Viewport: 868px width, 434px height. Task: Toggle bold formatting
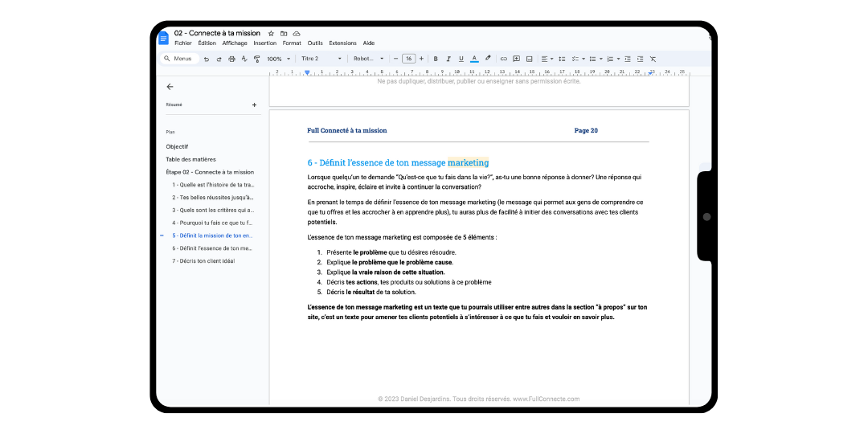point(436,59)
